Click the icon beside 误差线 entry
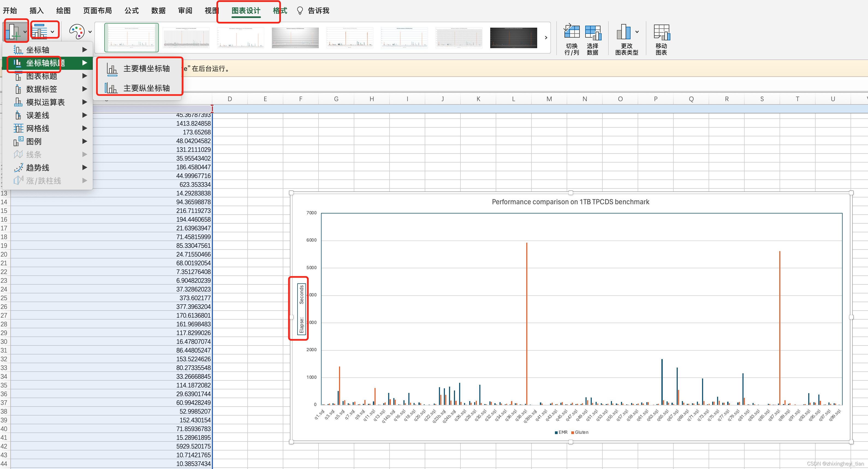This screenshot has width=868, height=469. [x=18, y=115]
